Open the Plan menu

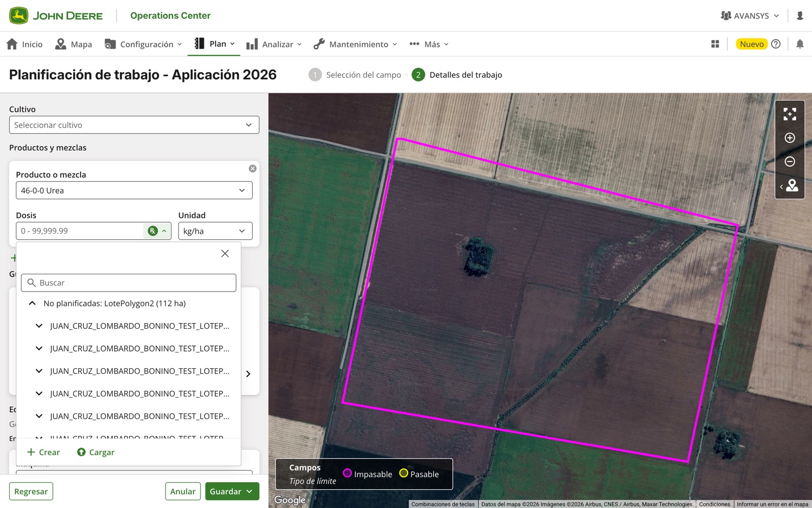[x=215, y=44]
